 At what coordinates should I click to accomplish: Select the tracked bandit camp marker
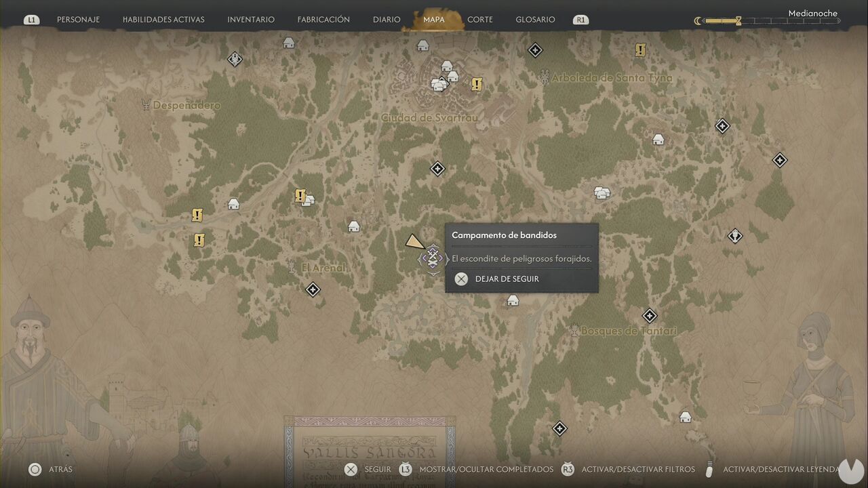[433, 258]
